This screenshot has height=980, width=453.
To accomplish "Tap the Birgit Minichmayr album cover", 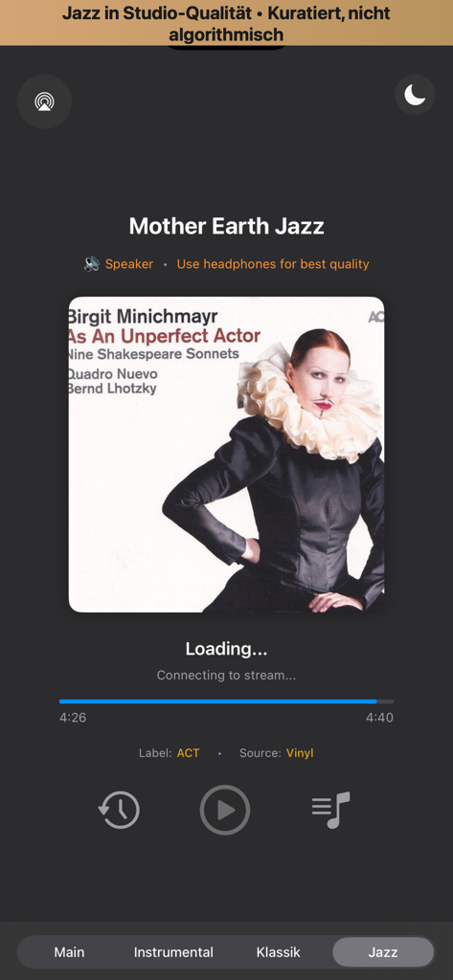I will pos(226,455).
